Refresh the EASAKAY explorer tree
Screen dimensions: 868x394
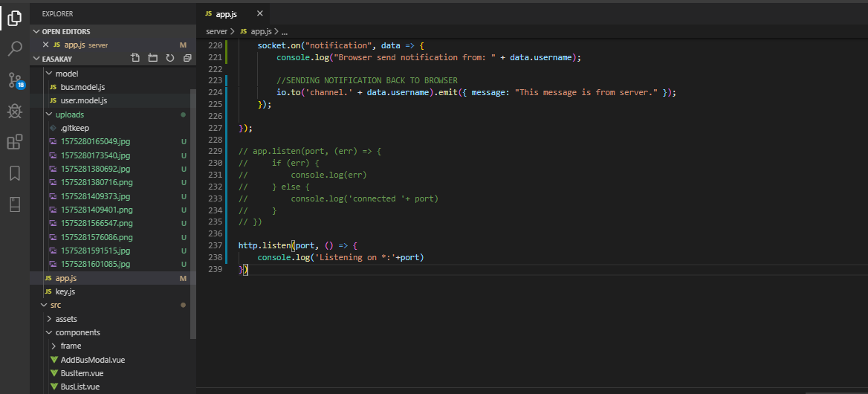170,58
